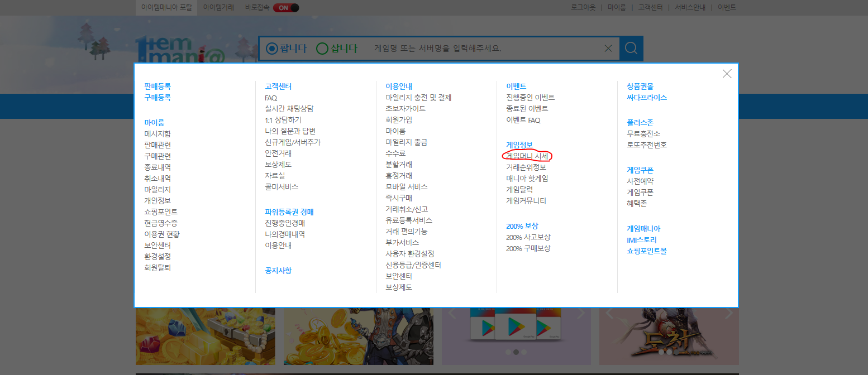Viewport: 868px width, 375px height.
Task: Click the 구매등록 link
Action: (158, 98)
